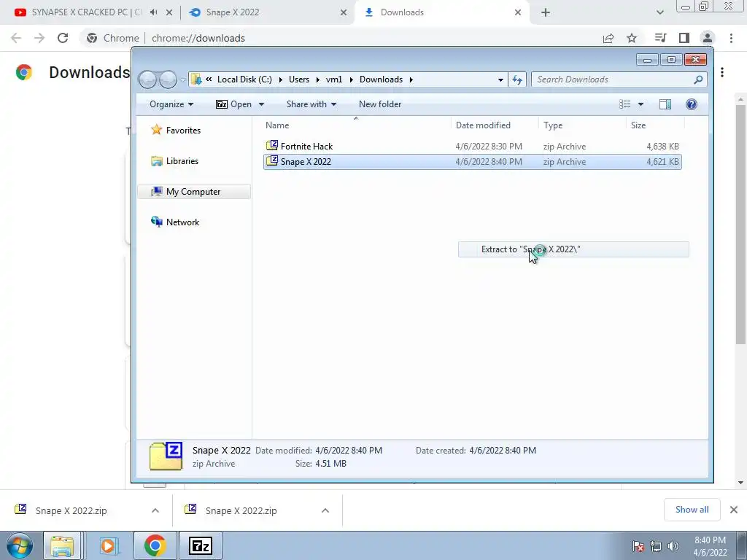747x560 pixels.
Task: Close the Chrome downloads shelf
Action: click(x=734, y=510)
